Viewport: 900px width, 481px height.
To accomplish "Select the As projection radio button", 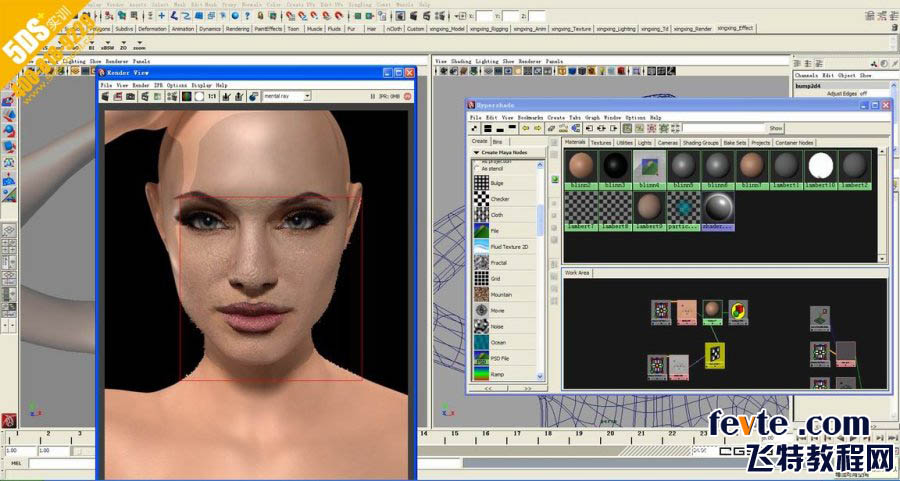I will pyautogui.click(x=475, y=161).
